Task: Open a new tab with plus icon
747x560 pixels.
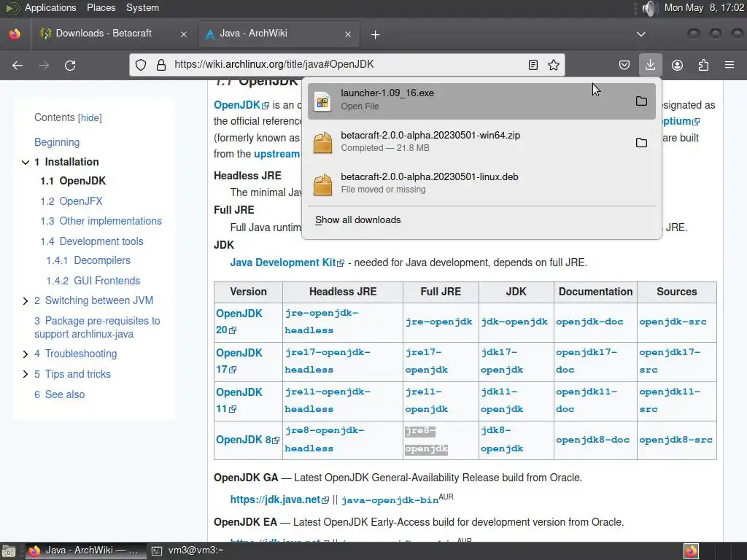Action: 376,34
